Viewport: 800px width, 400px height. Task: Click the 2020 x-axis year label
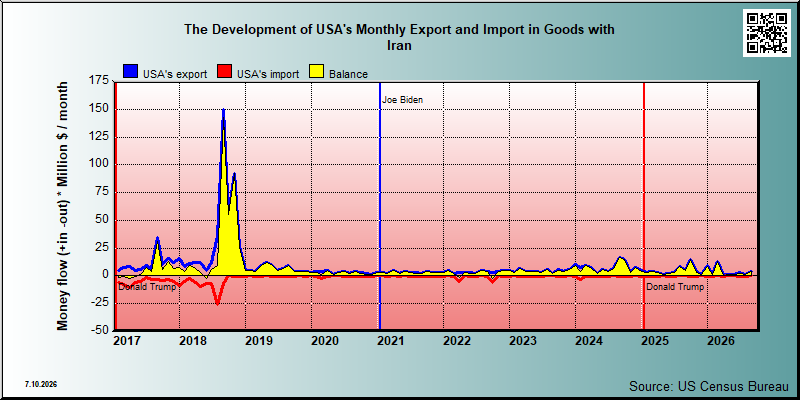(x=324, y=340)
